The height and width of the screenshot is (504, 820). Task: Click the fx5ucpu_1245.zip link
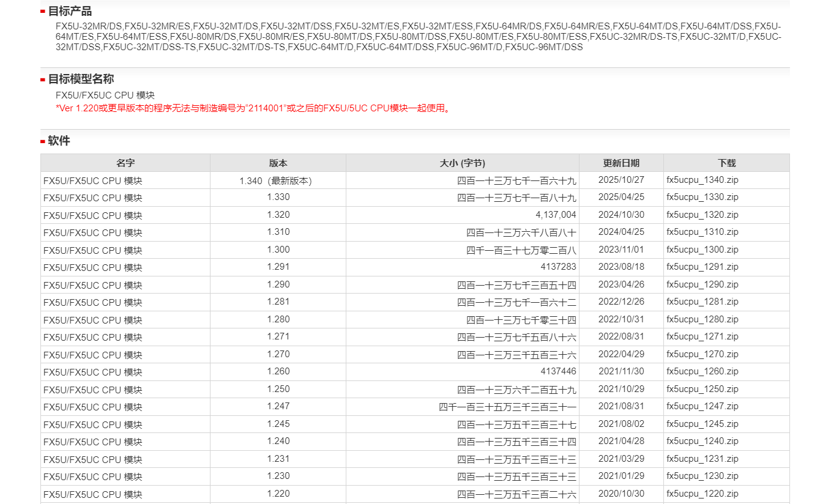(x=702, y=424)
